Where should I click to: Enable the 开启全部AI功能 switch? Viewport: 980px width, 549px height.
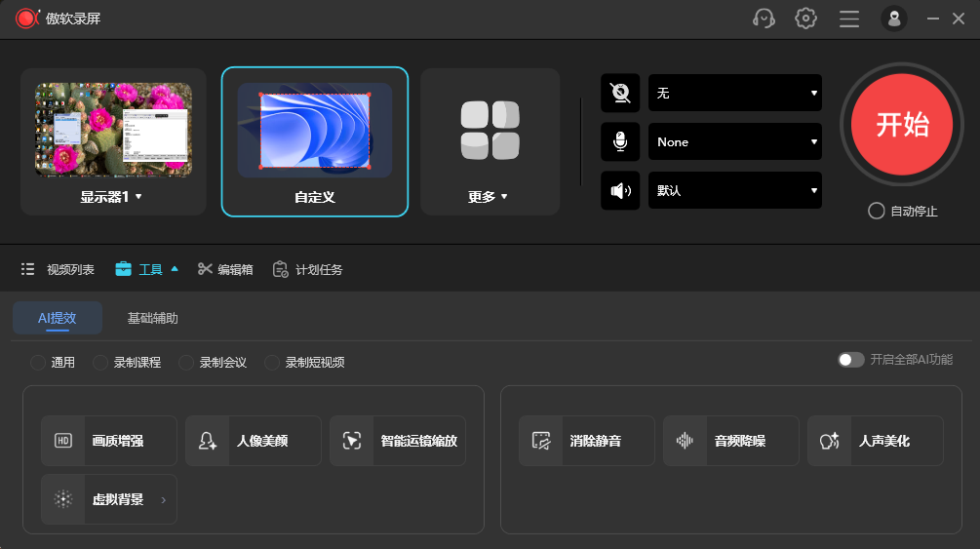tap(850, 360)
